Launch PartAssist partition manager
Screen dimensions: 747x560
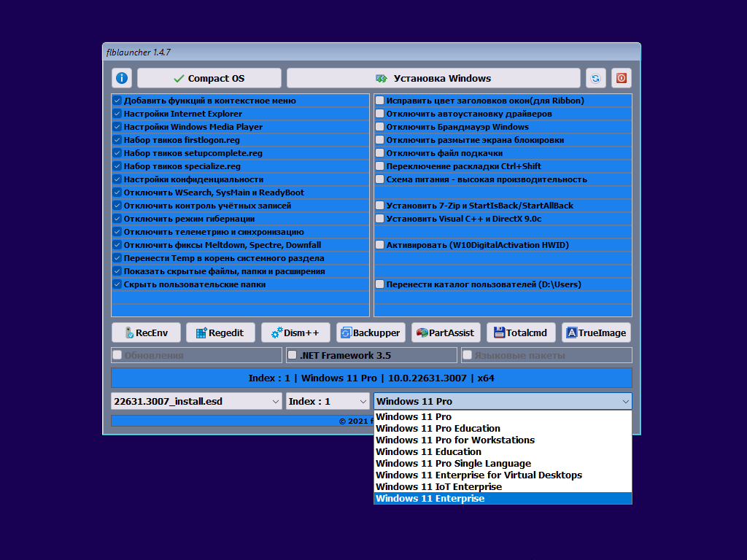(x=445, y=332)
